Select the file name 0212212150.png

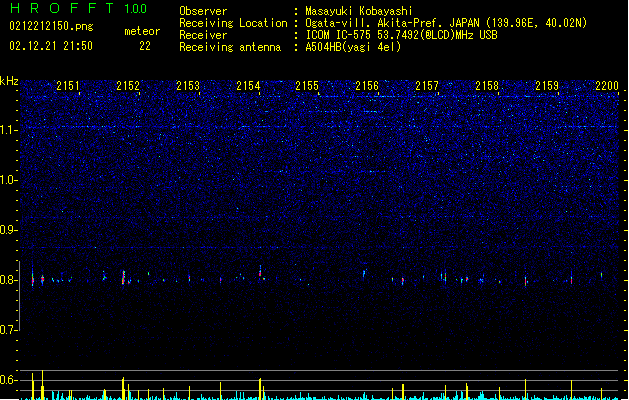(x=51, y=27)
